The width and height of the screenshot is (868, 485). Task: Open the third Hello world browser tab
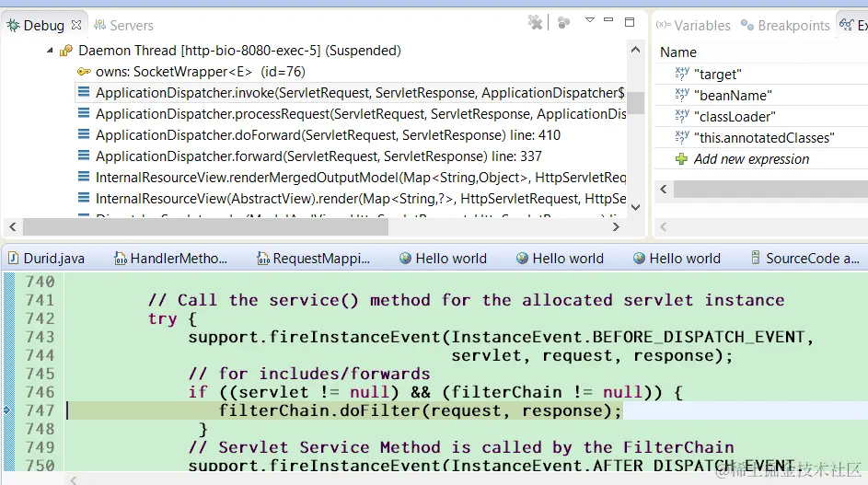coord(677,259)
